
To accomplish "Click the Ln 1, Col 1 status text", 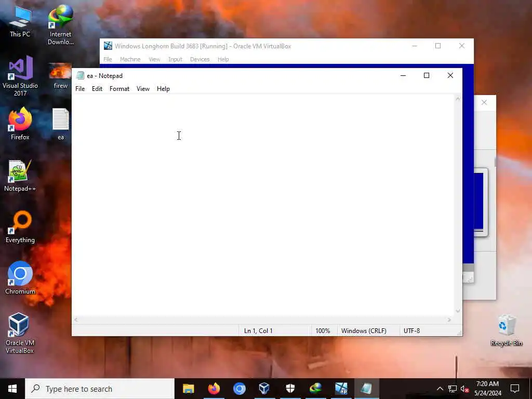I will pyautogui.click(x=258, y=331).
